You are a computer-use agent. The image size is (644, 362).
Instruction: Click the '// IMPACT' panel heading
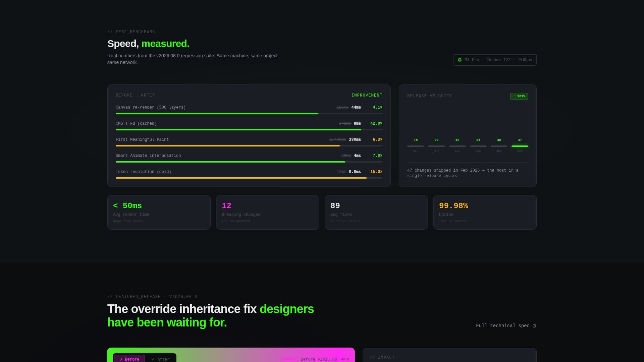tap(382, 358)
